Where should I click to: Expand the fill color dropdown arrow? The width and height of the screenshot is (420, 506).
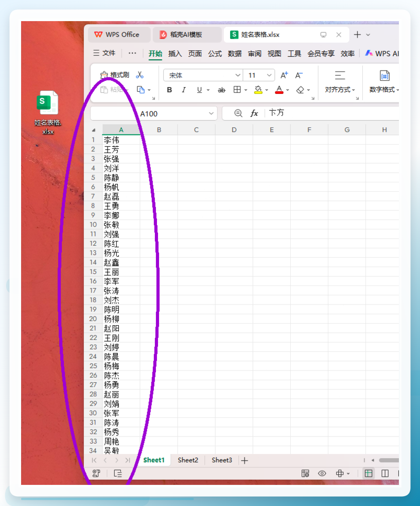(x=267, y=90)
